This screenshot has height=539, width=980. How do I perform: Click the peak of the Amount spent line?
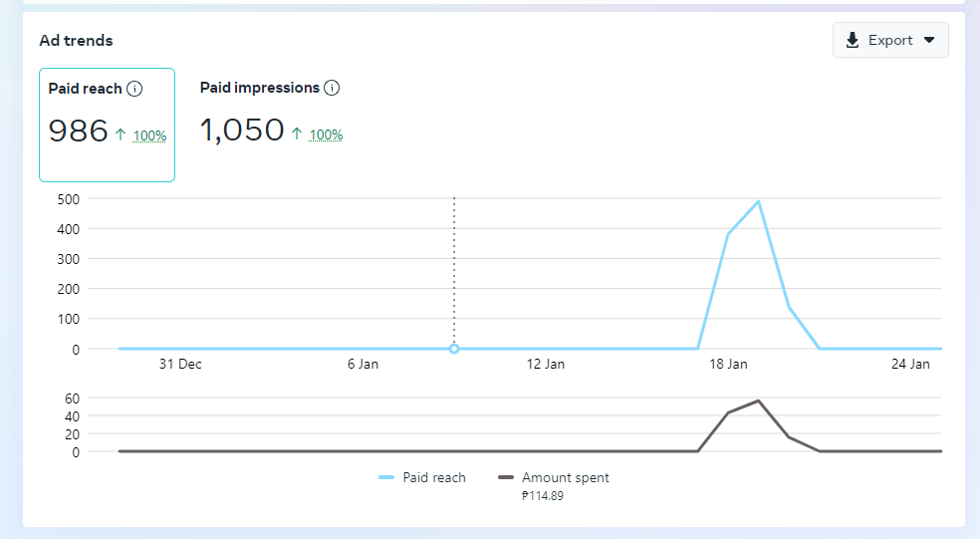pos(759,401)
